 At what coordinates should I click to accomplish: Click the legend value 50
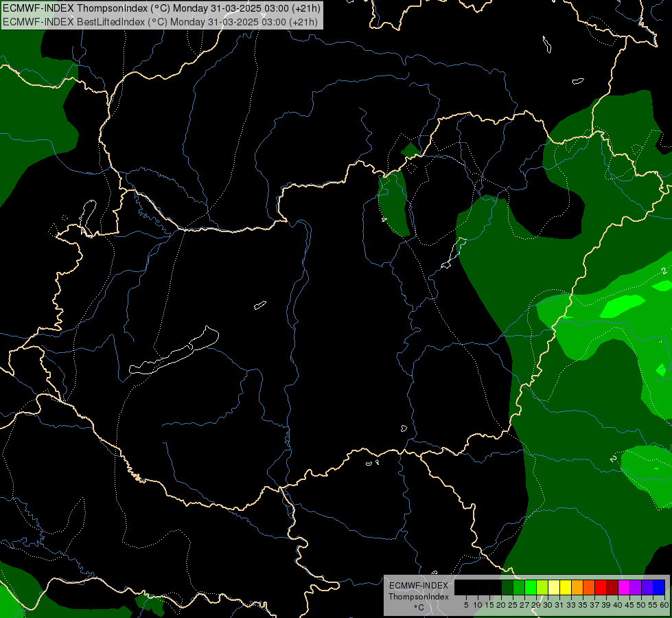pyautogui.click(x=642, y=605)
